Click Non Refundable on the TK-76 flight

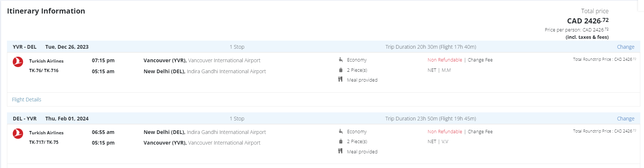444,60
